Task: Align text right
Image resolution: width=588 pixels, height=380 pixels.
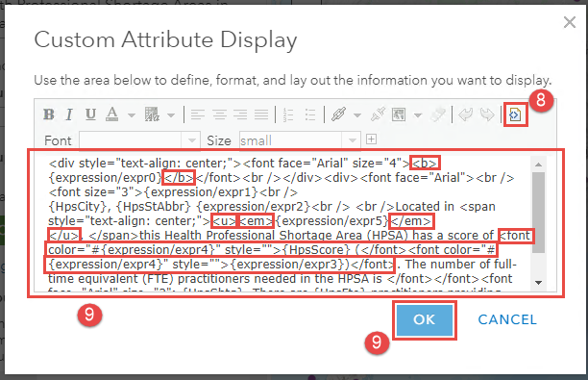Action: tap(240, 114)
